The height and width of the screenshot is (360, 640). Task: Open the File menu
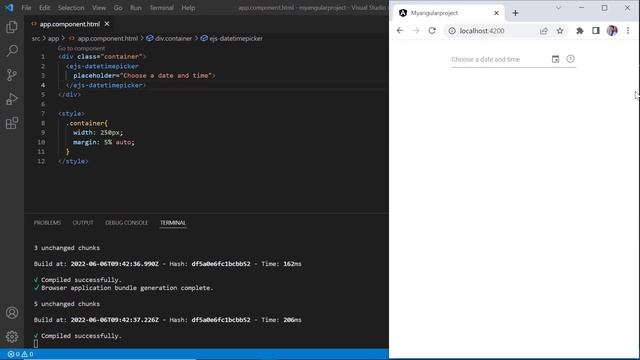(x=26, y=8)
